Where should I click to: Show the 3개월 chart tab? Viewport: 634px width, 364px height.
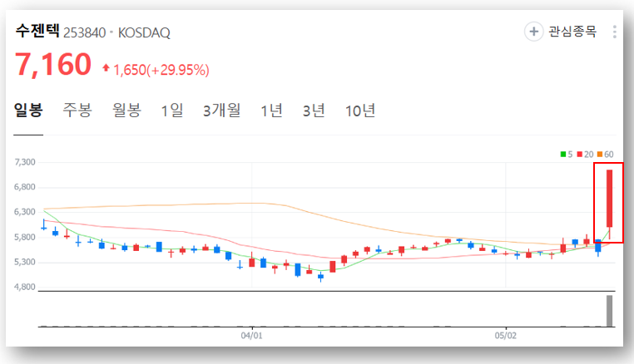click(221, 110)
